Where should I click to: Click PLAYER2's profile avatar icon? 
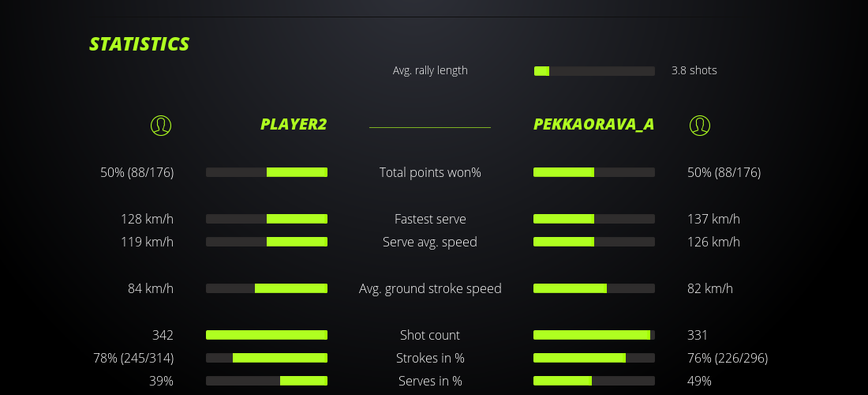click(x=161, y=125)
